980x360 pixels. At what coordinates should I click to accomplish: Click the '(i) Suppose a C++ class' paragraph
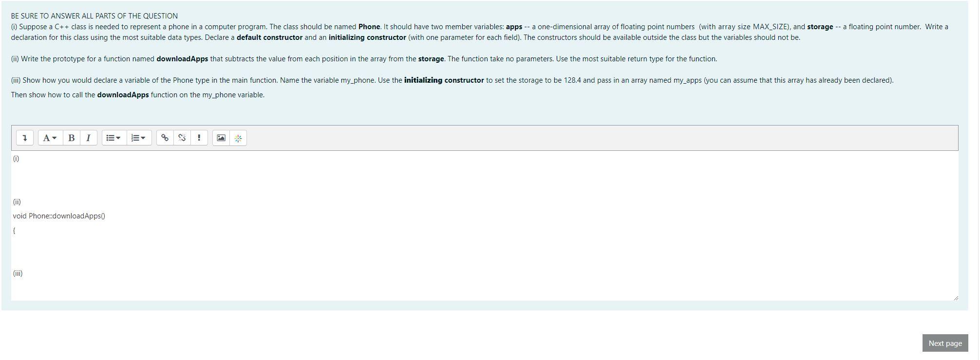click(479, 32)
